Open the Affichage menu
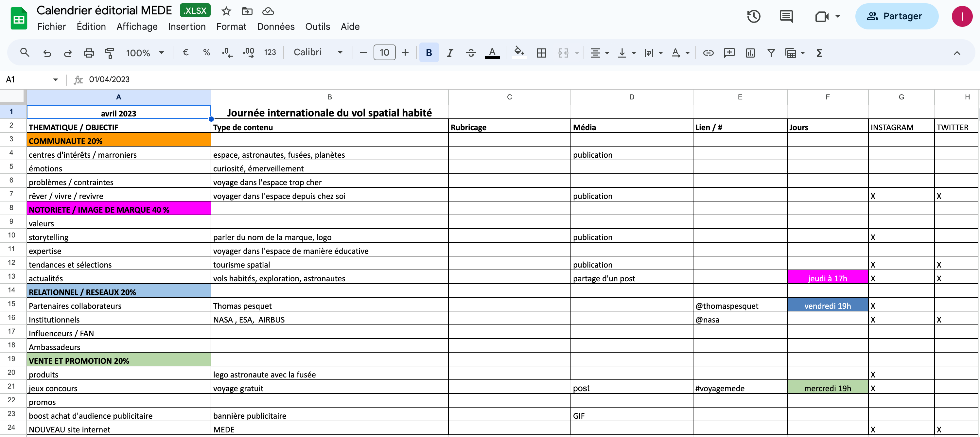The height and width of the screenshot is (437, 980). (x=137, y=26)
